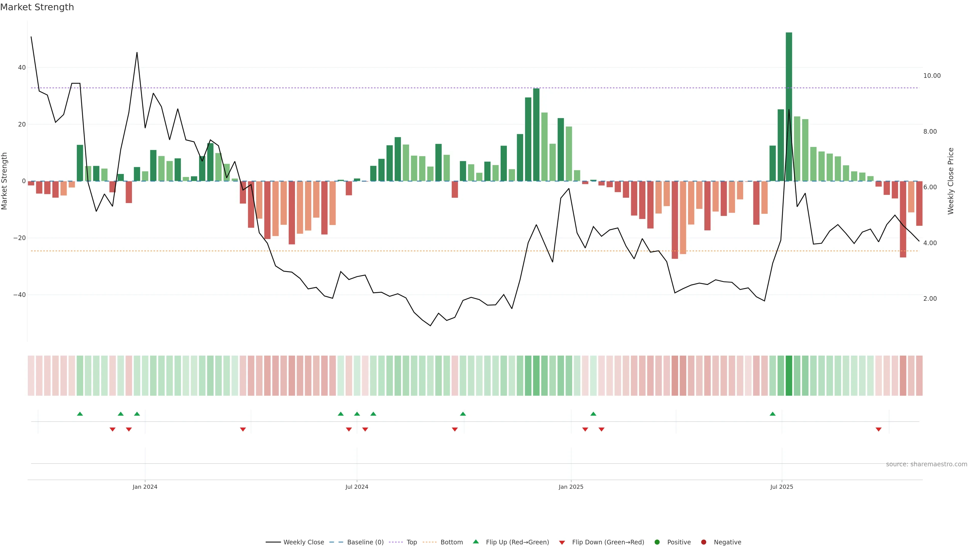Click the brightest green heatmap cell
This screenshot has width=980, height=551.
[789, 376]
